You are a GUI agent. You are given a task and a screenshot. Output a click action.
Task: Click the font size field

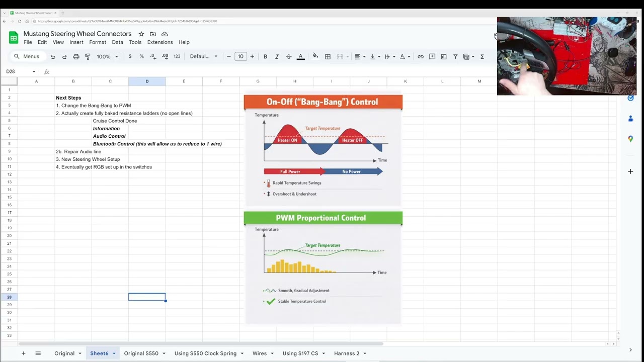pyautogui.click(x=240, y=57)
